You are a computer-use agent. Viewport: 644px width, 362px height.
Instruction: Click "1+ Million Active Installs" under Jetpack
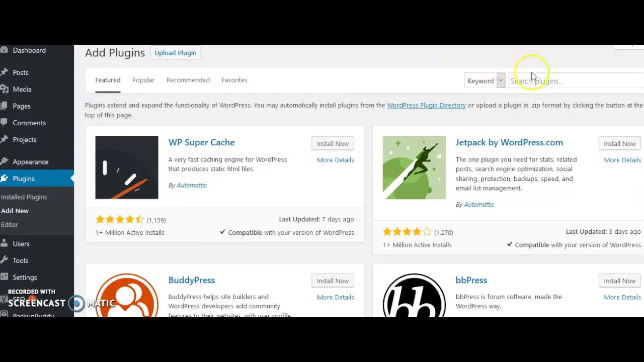coord(417,245)
